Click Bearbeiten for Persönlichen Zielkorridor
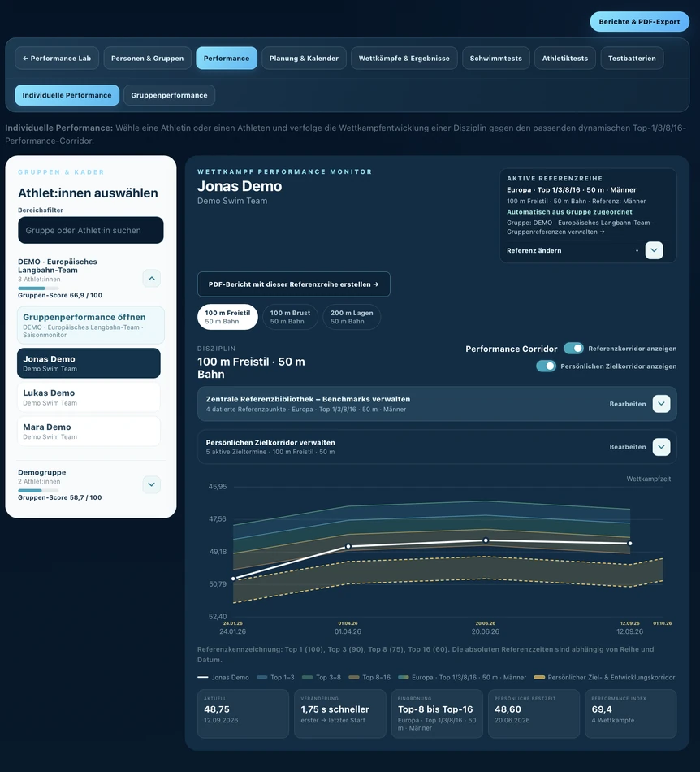700x772 pixels. tap(627, 447)
